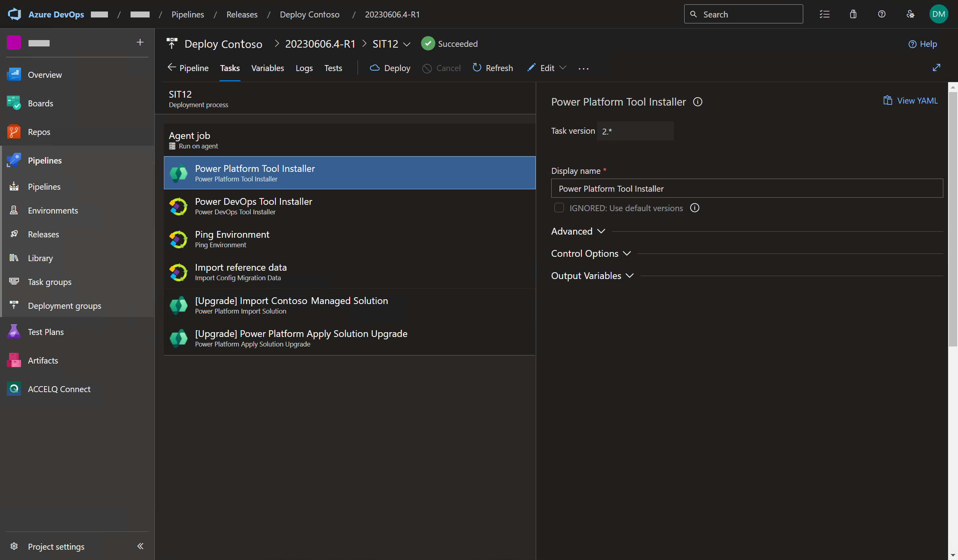Expand to full screen view icon
This screenshot has height=560, width=958.
click(936, 68)
